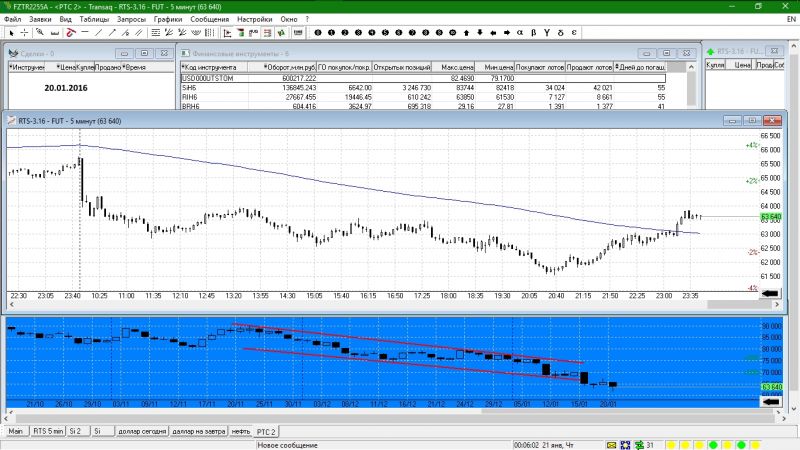Viewport: 800px width, 450px height.
Task: Open the Запросы menu
Action: [x=131, y=19]
